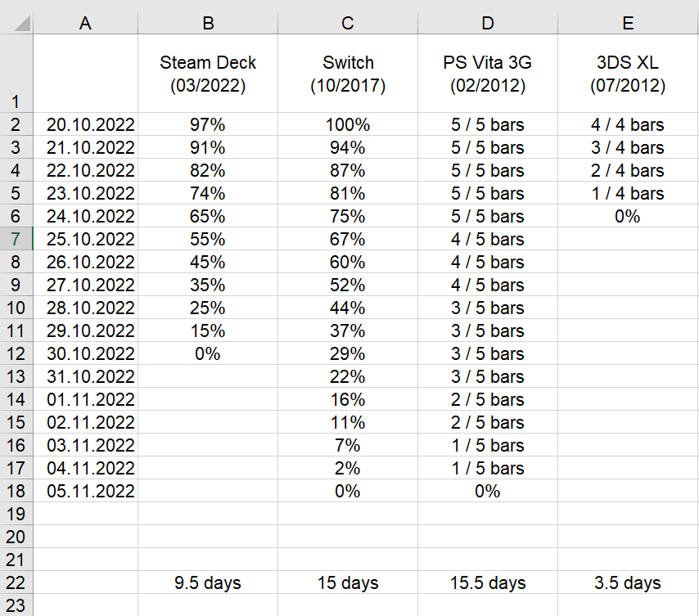
Task: Select row 22 header
Action: (x=16, y=582)
